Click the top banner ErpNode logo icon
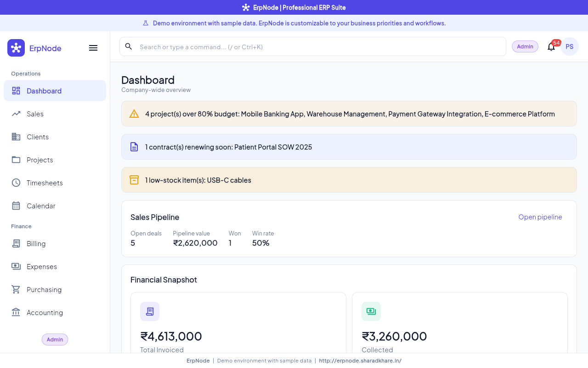This screenshot has height=368, width=588. point(246,7)
